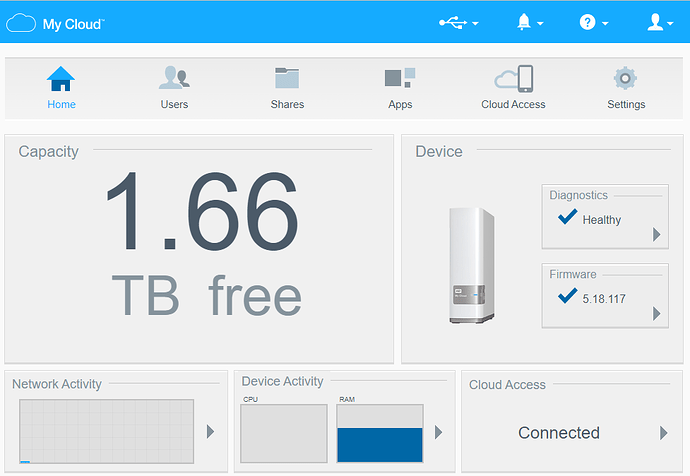Switch to the Cloud Access tab label

(513, 105)
